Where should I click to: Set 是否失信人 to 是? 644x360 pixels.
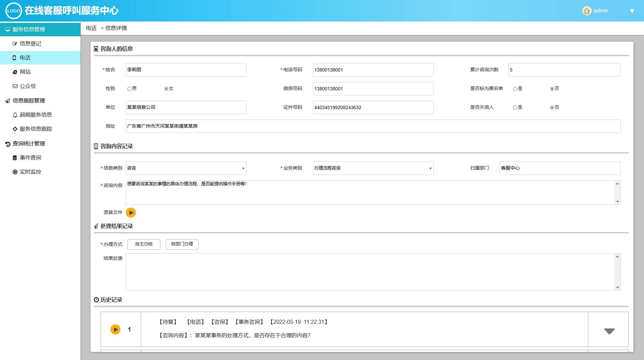point(515,107)
